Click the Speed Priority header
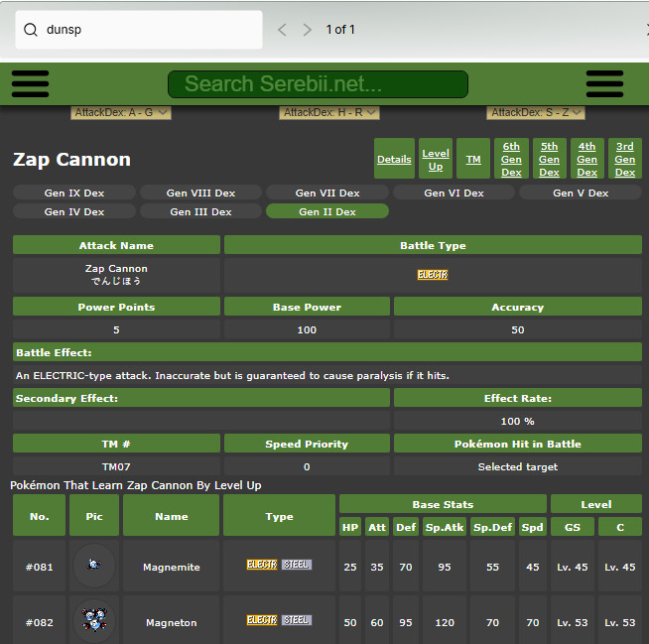This screenshot has width=649, height=644. coord(307,444)
